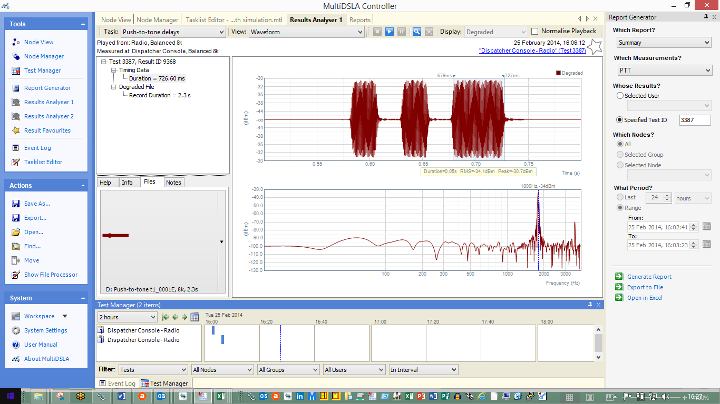The height and width of the screenshot is (404, 720).
Task: Click the dark red arrow thumbnail in Files
Action: pyautogui.click(x=116, y=235)
